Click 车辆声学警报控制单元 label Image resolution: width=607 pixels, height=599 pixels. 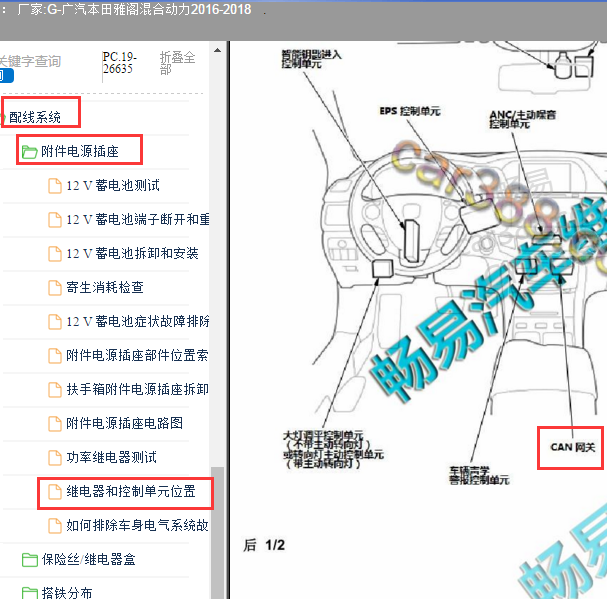(478, 475)
